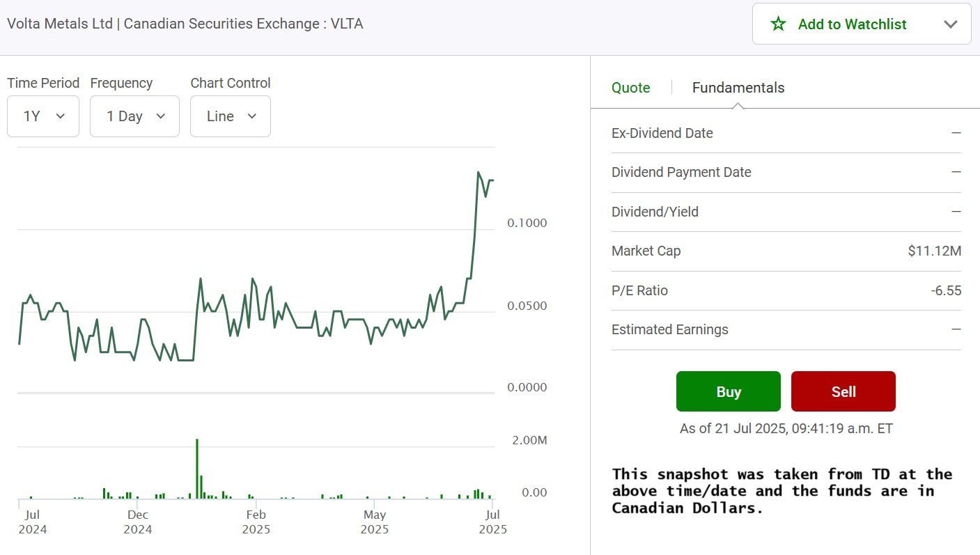
Task: Open the Frequency 1 Day dropdown
Action: click(x=134, y=116)
